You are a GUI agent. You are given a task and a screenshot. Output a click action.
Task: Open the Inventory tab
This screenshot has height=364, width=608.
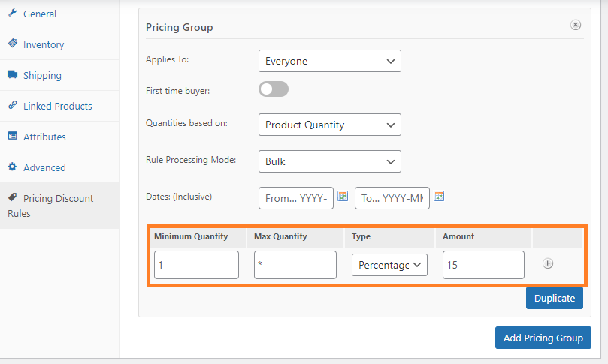[44, 44]
